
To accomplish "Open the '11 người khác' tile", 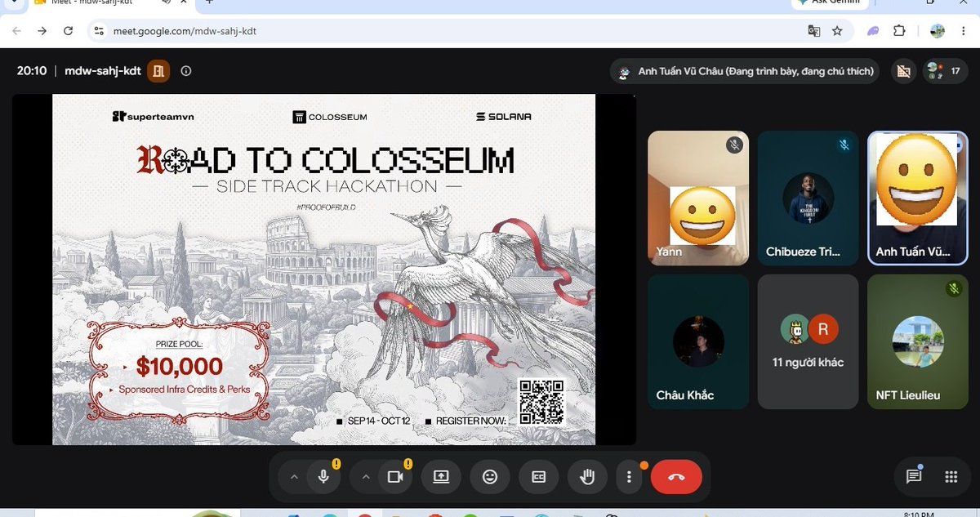I will (808, 341).
